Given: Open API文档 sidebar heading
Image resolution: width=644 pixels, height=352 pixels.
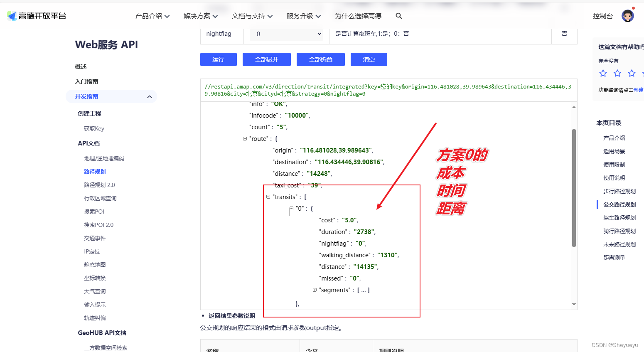Looking at the screenshot, I should [89, 143].
